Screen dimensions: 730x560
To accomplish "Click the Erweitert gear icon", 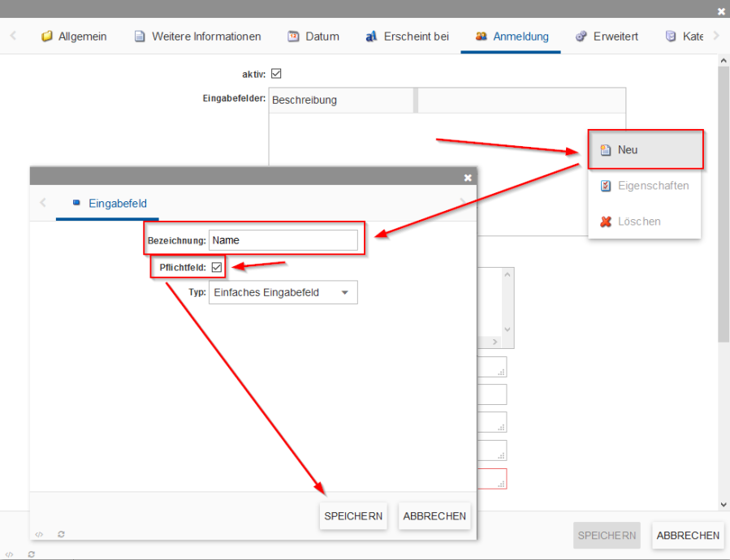I will 581,37.
